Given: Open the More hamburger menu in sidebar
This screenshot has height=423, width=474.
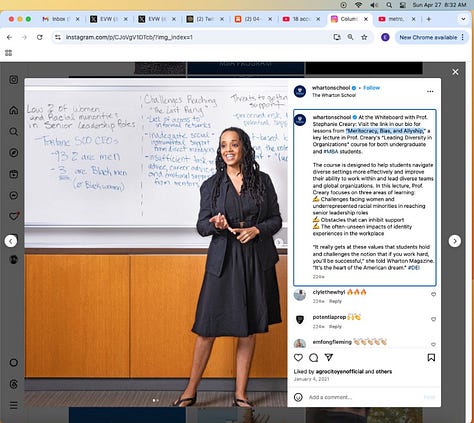Looking at the screenshot, I should coord(14,405).
